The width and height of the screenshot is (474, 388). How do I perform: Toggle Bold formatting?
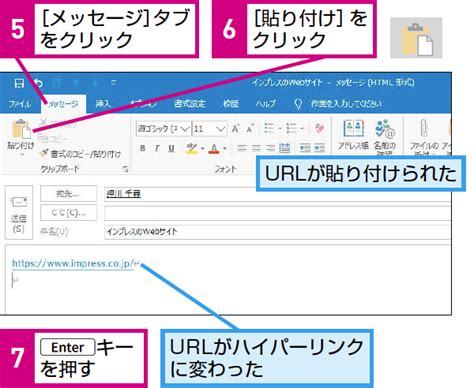(143, 148)
